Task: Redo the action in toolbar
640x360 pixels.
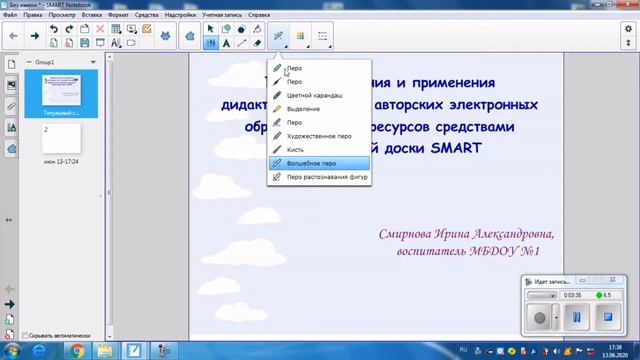Action: pos(69,29)
